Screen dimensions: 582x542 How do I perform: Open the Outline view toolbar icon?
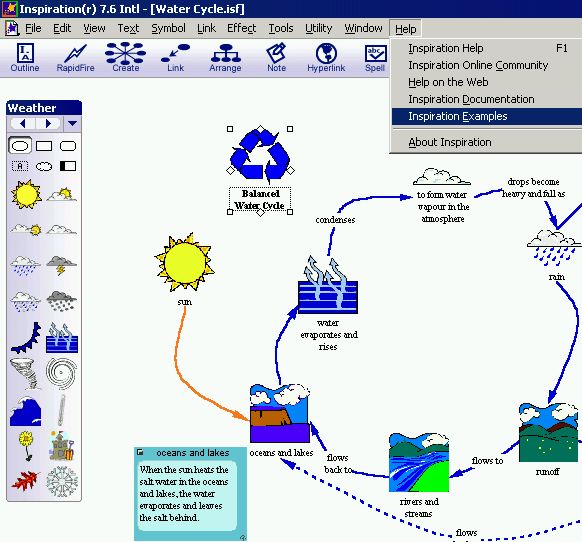pos(25,57)
